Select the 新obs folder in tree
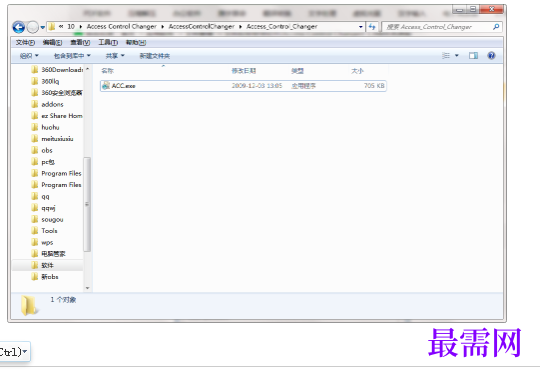 [45, 277]
